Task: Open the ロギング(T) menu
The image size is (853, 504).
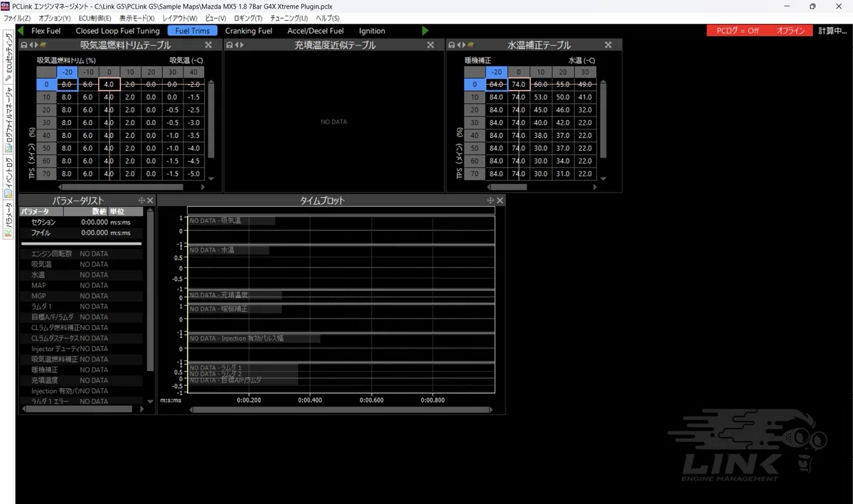Action: 247,18
